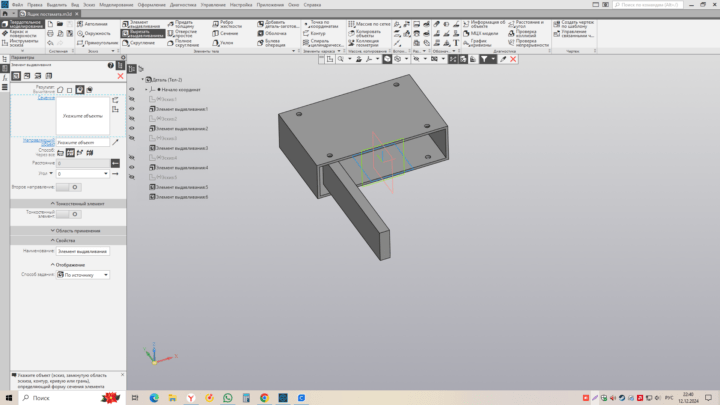720x405 pixels.
Task: Cancel the operation with the red X
Action: pyautogui.click(x=121, y=76)
